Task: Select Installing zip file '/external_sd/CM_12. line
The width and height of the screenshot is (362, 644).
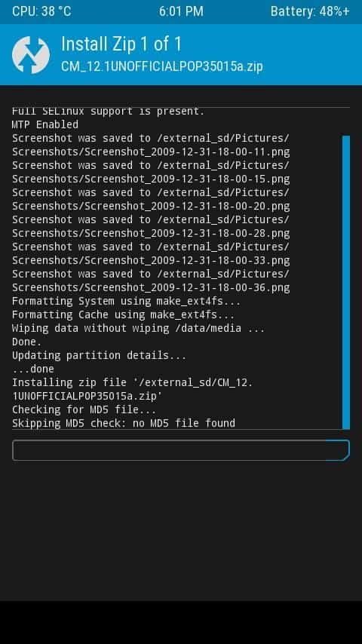Action: [x=132, y=382]
